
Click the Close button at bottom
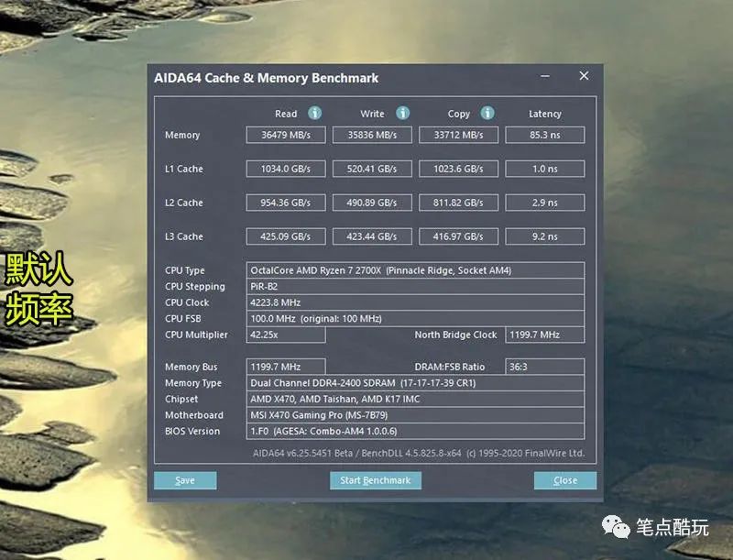pos(565,480)
